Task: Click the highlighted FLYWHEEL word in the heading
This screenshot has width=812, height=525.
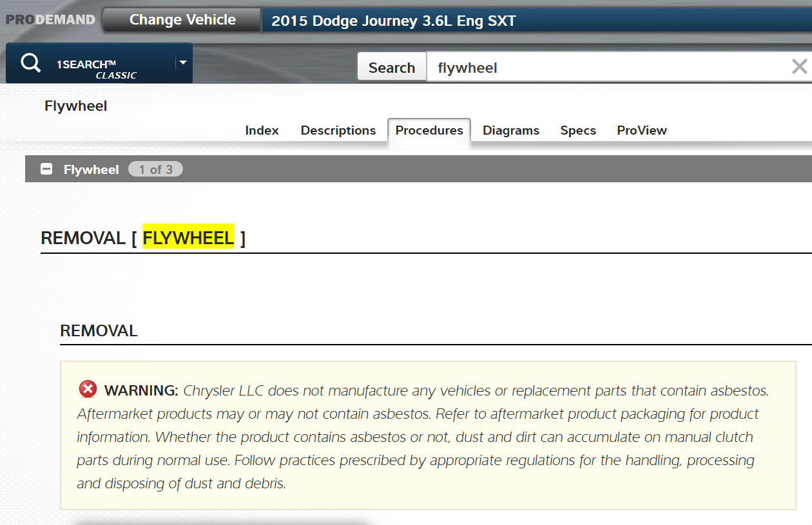Action: tap(188, 238)
